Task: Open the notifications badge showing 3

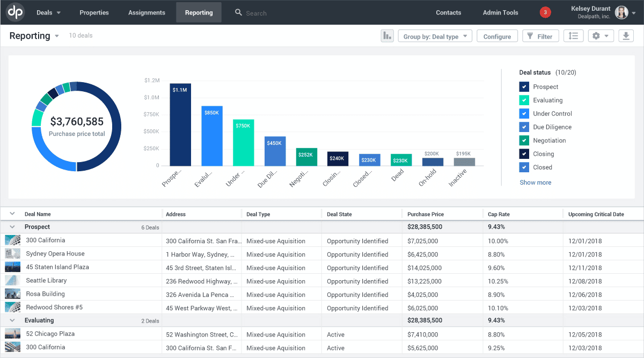Action: 545,12
